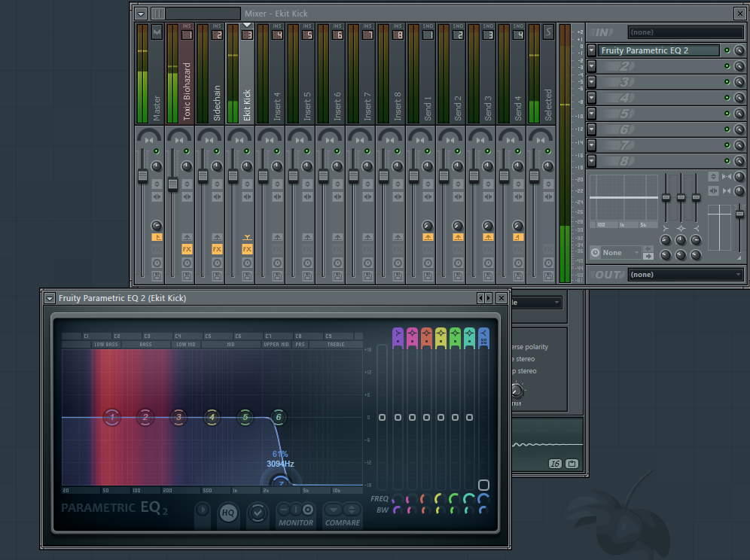The width and height of the screenshot is (750, 560).
Task: Toggle FX enable on Ekit Kick track
Action: click(247, 249)
